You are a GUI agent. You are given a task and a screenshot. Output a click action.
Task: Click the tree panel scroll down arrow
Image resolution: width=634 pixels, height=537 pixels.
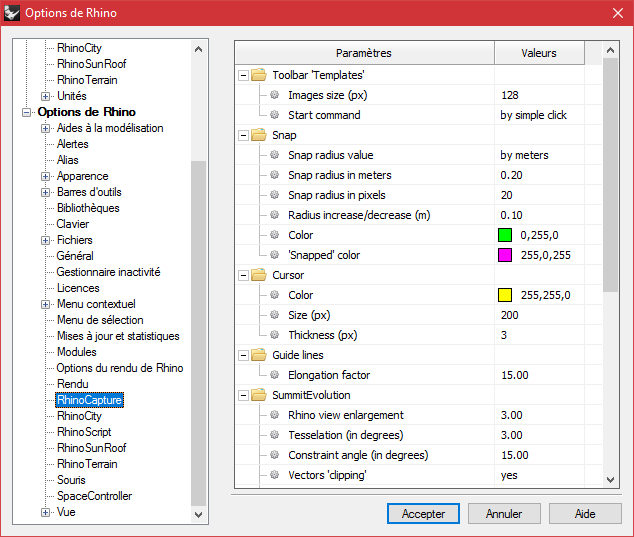pyautogui.click(x=199, y=515)
